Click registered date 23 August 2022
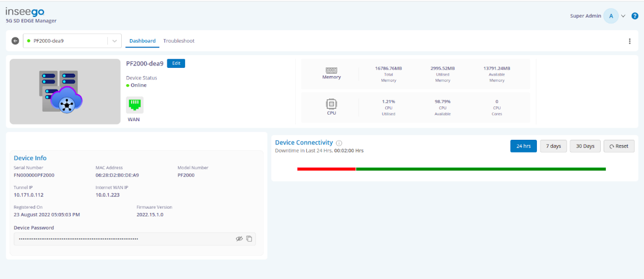This screenshot has width=644, height=279. click(x=47, y=215)
